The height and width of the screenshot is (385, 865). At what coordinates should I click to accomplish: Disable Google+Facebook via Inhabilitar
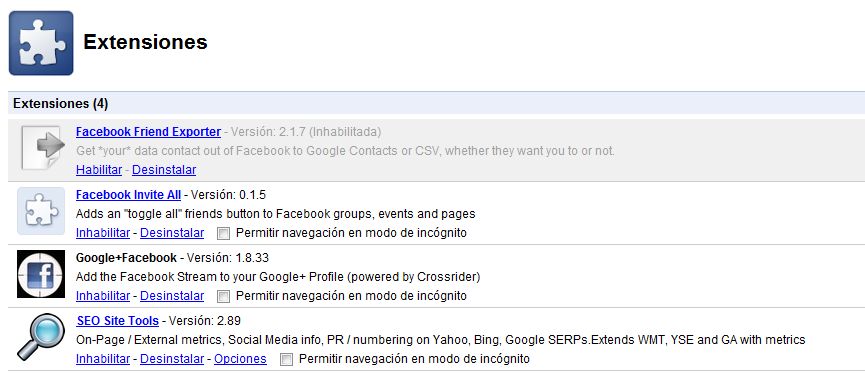(103, 296)
